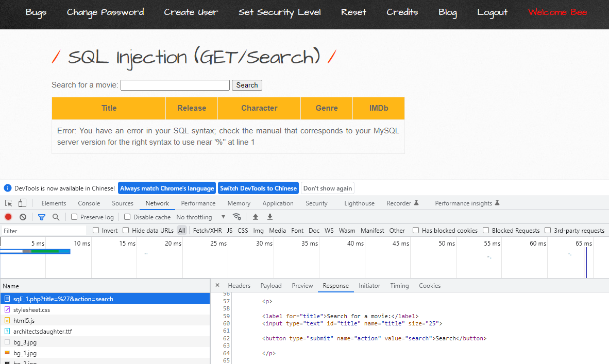
Task: Show the request Preview tab
Action: [302, 286]
